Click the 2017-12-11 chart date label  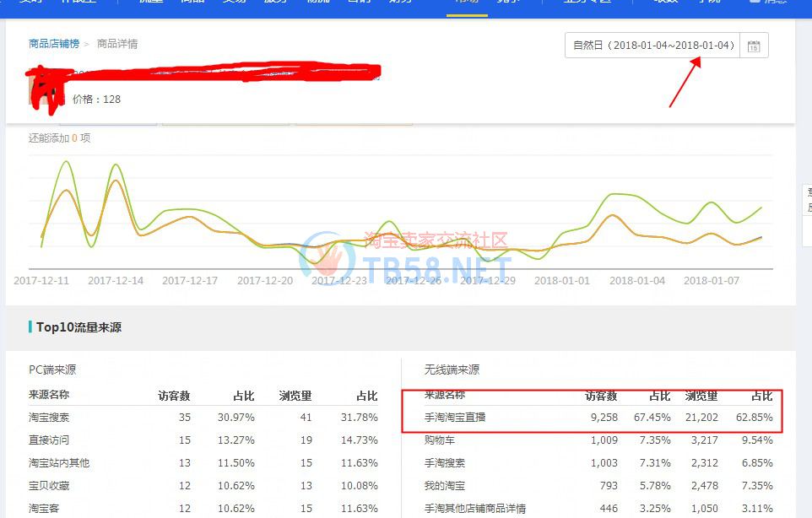[x=41, y=280]
